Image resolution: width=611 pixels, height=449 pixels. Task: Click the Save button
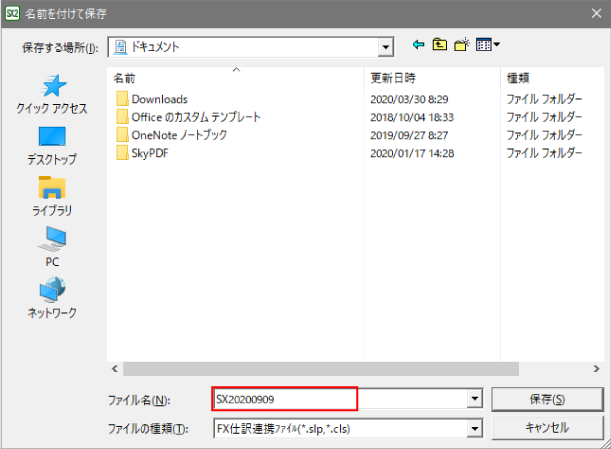(547, 399)
